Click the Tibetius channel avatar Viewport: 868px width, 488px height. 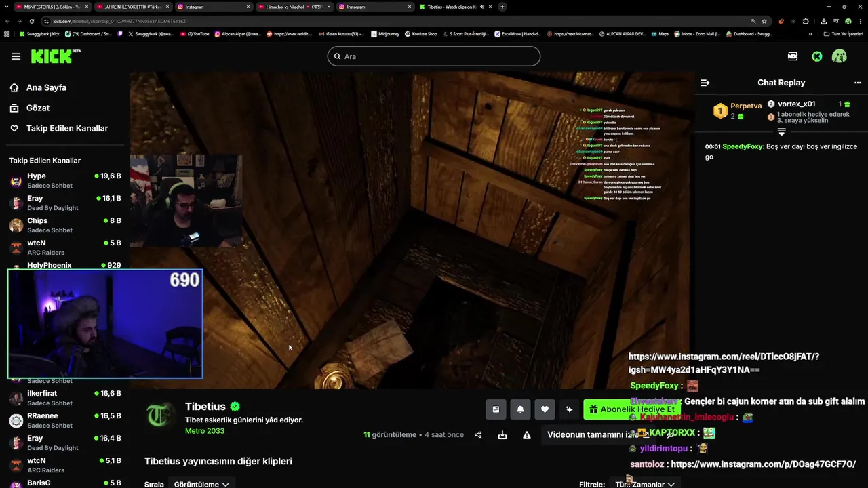coord(159,415)
